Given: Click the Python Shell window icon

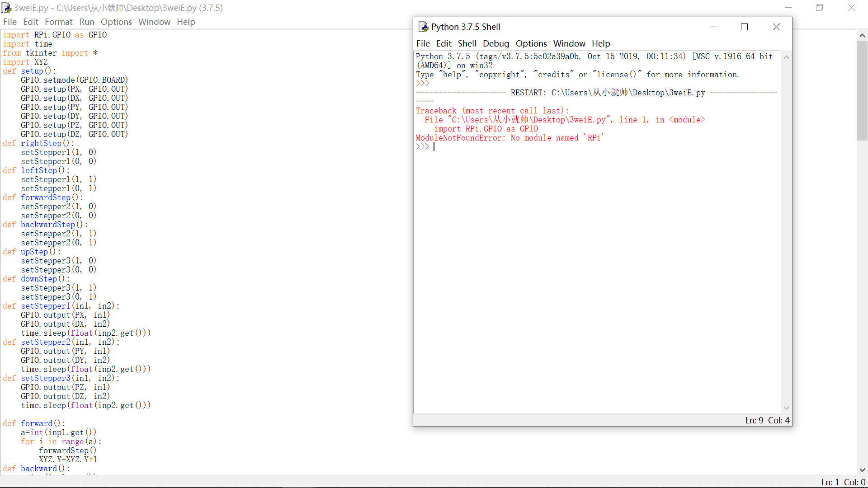Looking at the screenshot, I should coord(423,27).
